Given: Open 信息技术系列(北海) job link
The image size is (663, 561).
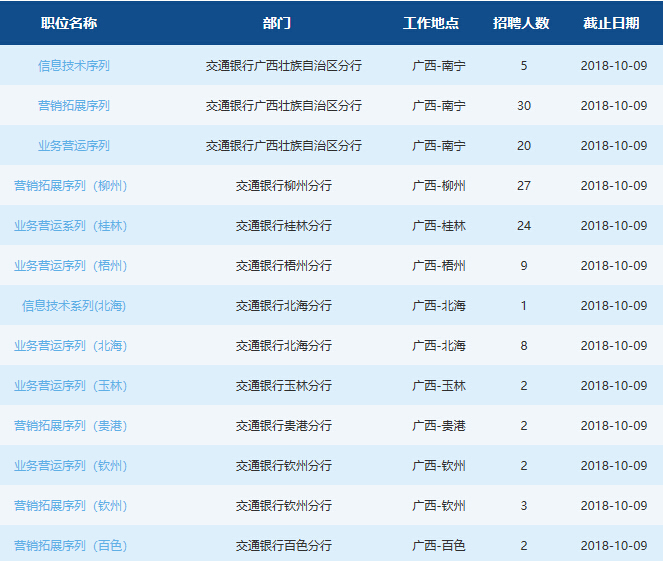Looking at the screenshot, I should (74, 305).
